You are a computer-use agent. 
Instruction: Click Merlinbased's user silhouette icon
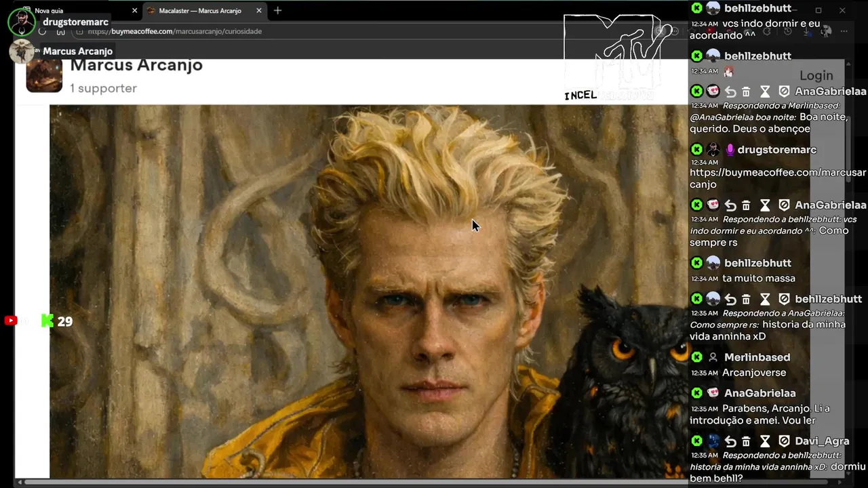pos(713,357)
